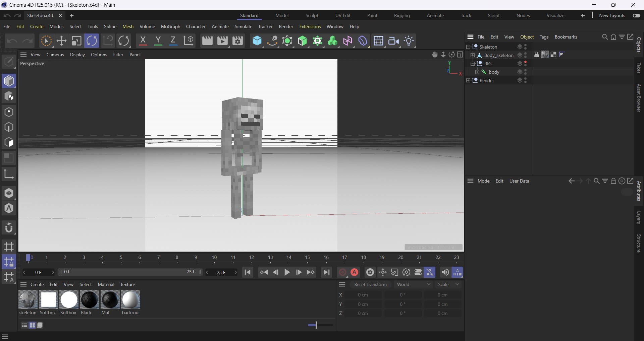
Task: Open the MoGraph menu
Action: pyautogui.click(x=170, y=26)
